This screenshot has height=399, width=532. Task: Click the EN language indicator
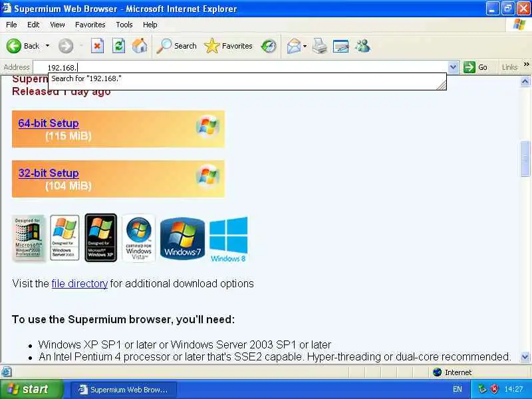[x=457, y=389]
